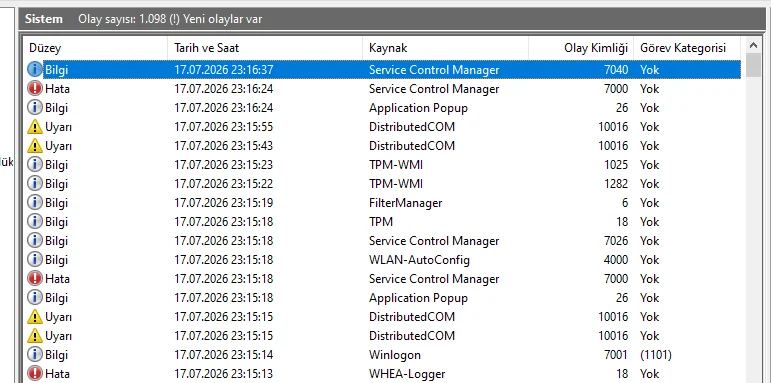Click event ID 1025

click(616, 165)
